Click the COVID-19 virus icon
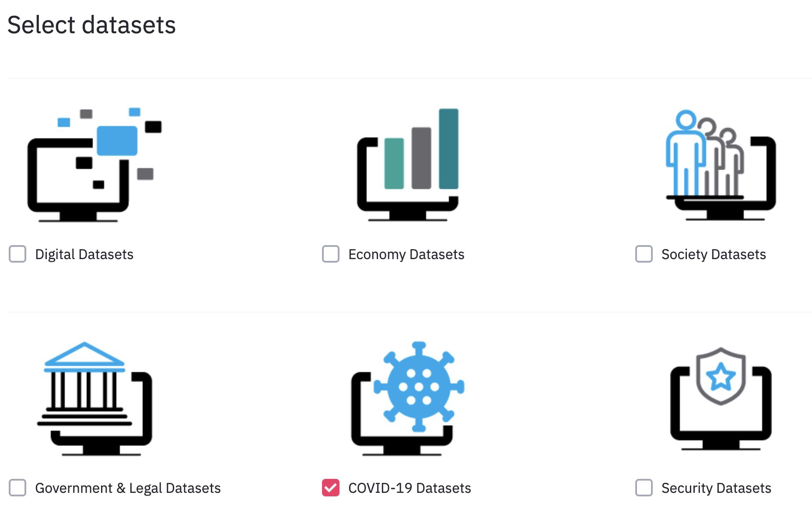 [408, 399]
